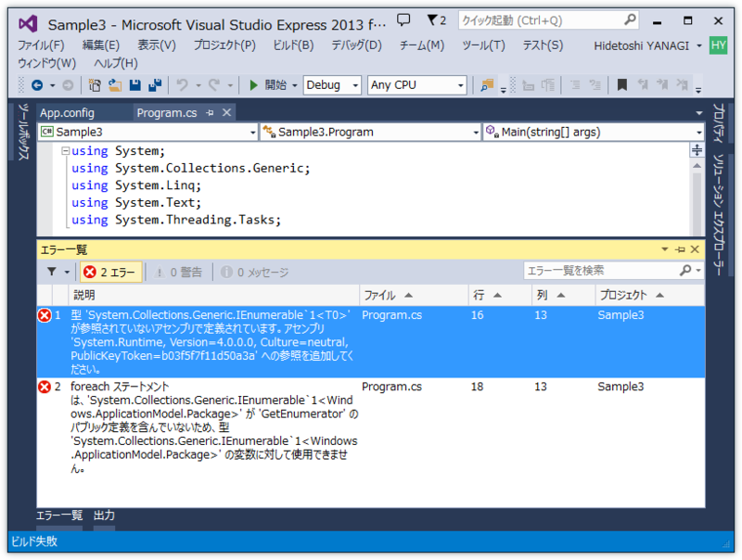Click the auto-hide pin of error list panel

tap(681, 249)
